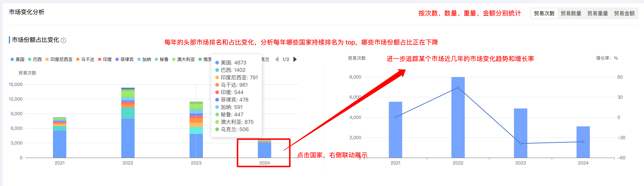Hide the 印度尼西亚 legend series
Viewport: 644px width, 186px height.
click(x=59, y=59)
